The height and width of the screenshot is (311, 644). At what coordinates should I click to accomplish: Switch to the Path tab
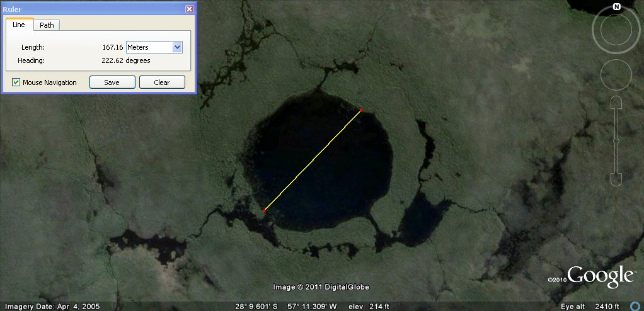pyautogui.click(x=46, y=25)
